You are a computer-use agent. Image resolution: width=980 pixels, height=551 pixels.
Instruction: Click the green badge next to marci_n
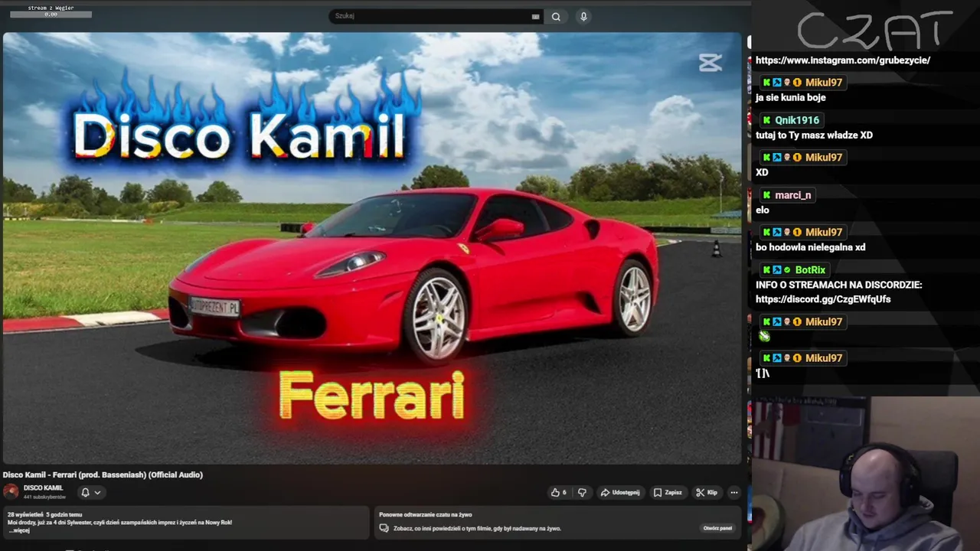click(x=766, y=195)
